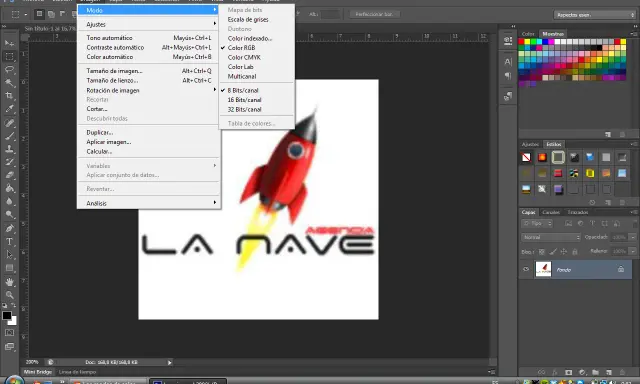Select the Magic Wand tool

(x=9, y=82)
